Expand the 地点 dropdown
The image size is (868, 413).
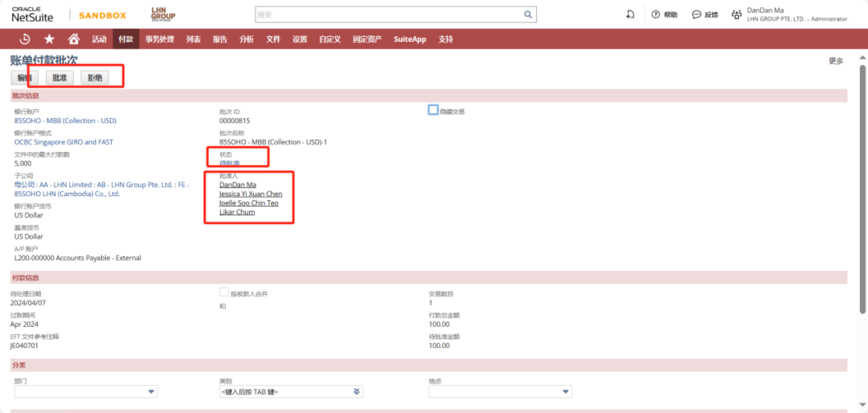[566, 392]
